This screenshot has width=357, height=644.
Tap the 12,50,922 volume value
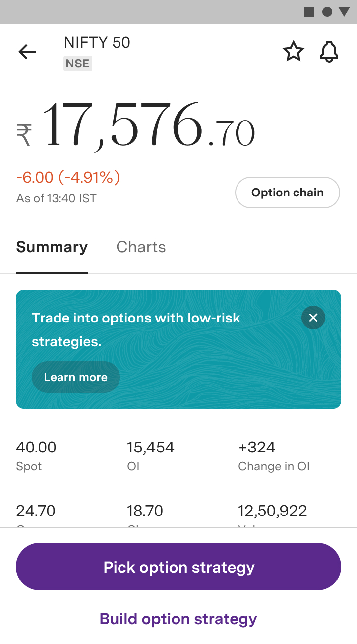pyautogui.click(x=273, y=511)
